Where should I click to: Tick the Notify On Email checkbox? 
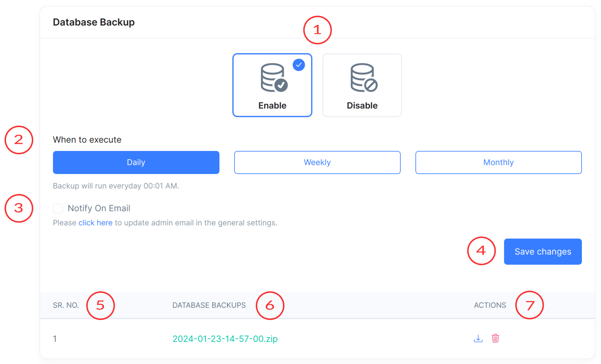(x=58, y=208)
